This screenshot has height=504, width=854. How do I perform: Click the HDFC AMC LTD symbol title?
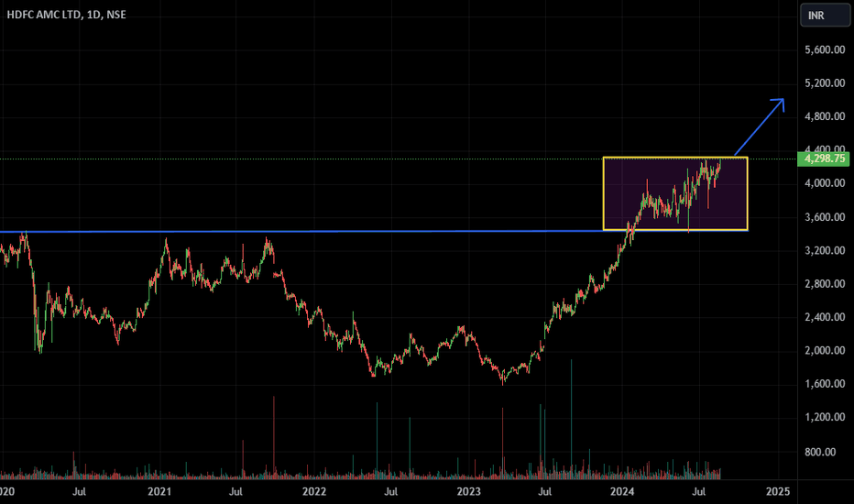pyautogui.click(x=67, y=15)
